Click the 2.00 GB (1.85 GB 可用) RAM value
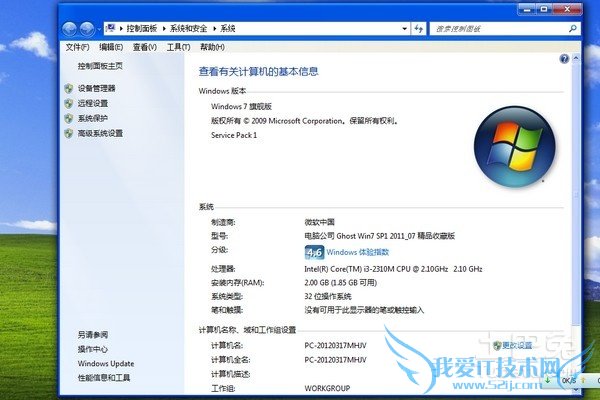This screenshot has width=600, height=400. [x=341, y=282]
